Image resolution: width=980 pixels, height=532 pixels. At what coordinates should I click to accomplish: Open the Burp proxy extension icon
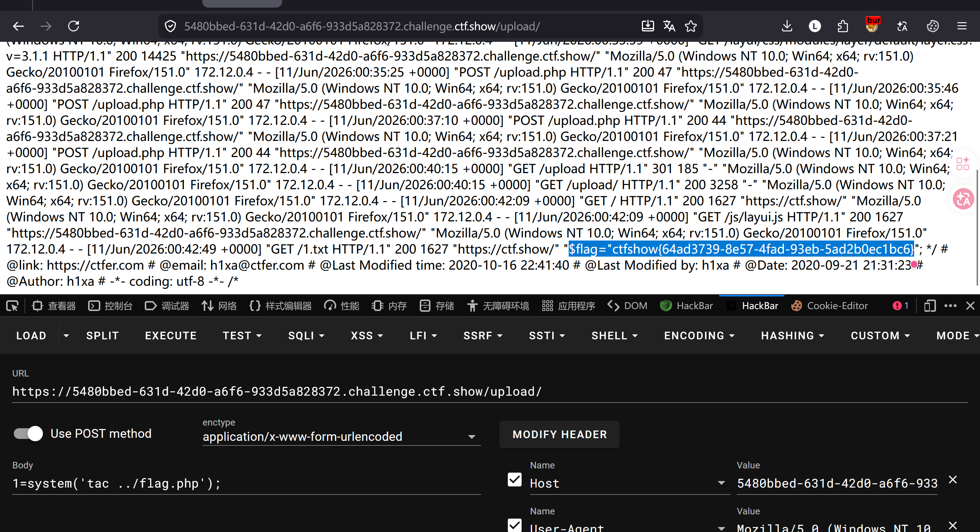pos(873,25)
